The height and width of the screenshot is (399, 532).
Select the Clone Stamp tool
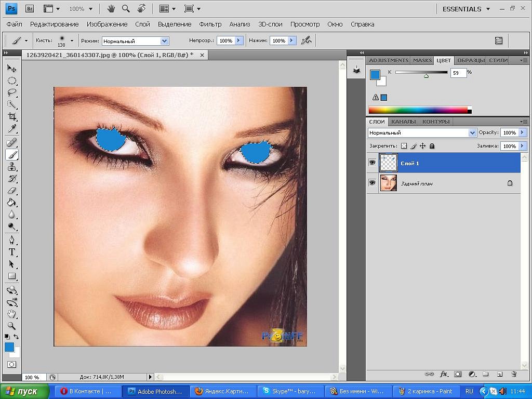click(12, 167)
